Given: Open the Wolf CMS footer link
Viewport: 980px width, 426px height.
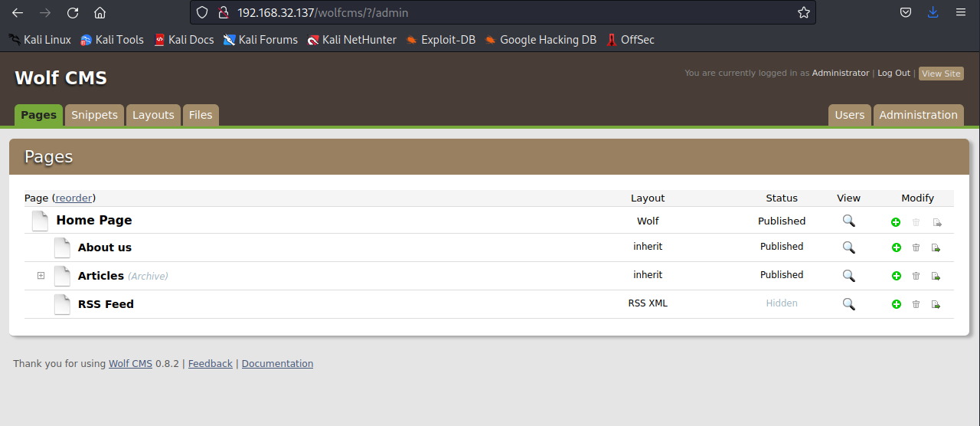Looking at the screenshot, I should click(130, 364).
